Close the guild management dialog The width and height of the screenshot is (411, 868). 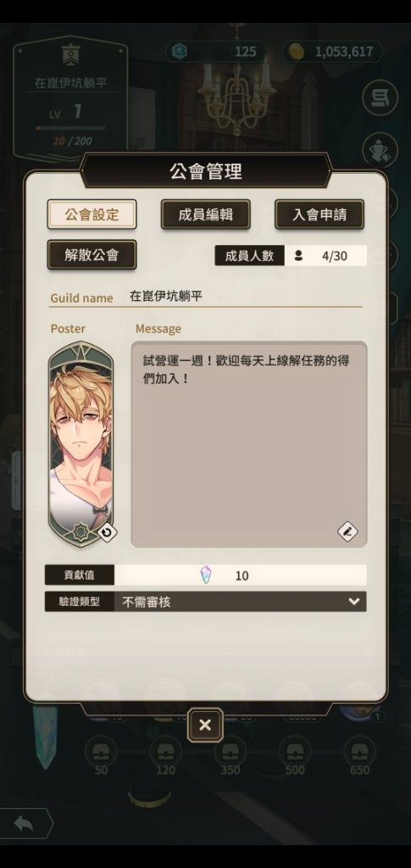pyautogui.click(x=205, y=726)
